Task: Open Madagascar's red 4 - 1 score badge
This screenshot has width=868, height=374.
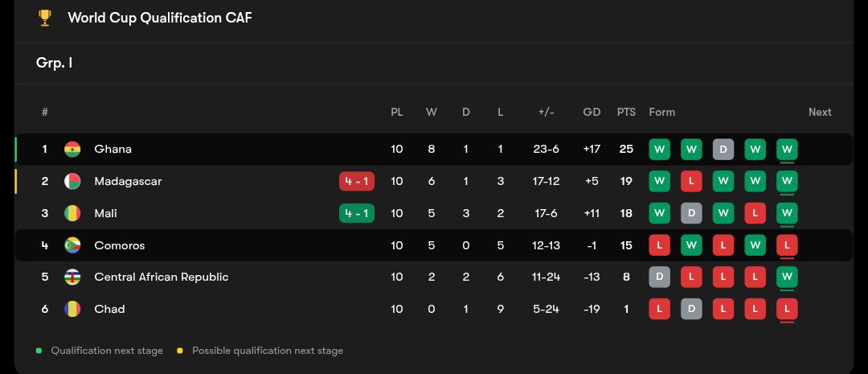Action: [x=357, y=181]
